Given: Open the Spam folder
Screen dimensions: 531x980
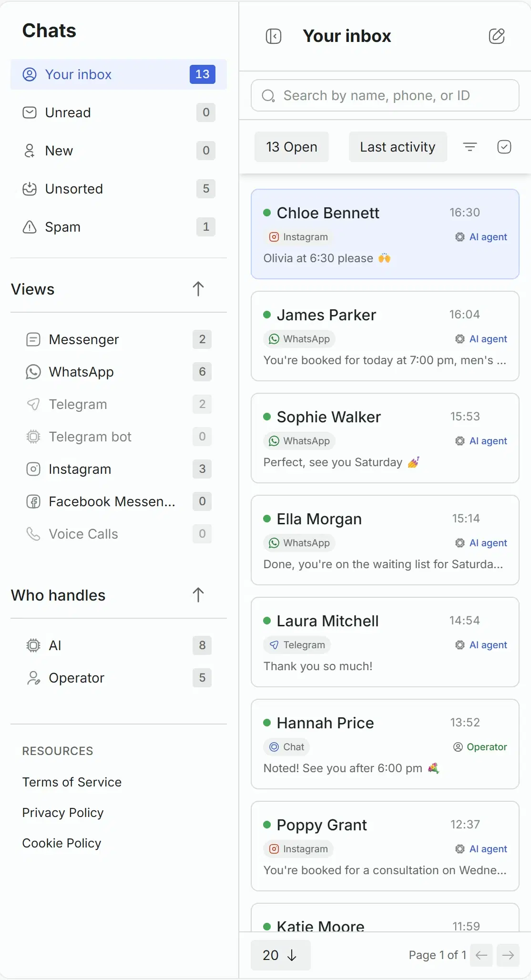Looking at the screenshot, I should [119, 227].
